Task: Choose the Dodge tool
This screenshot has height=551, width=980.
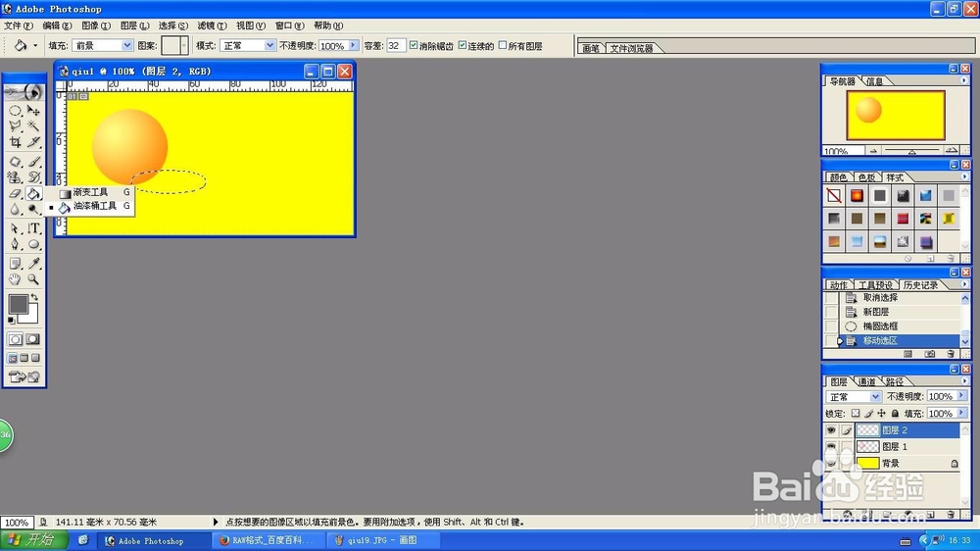Action: pyautogui.click(x=33, y=209)
